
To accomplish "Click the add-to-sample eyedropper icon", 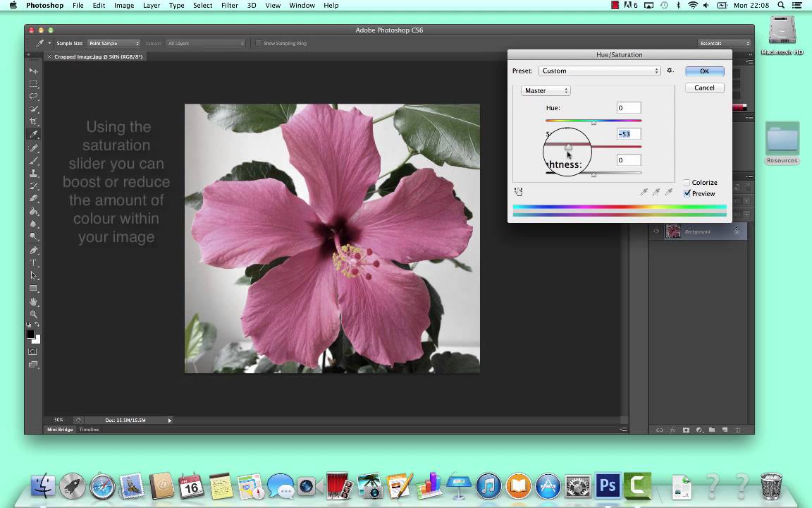I will coord(656,192).
